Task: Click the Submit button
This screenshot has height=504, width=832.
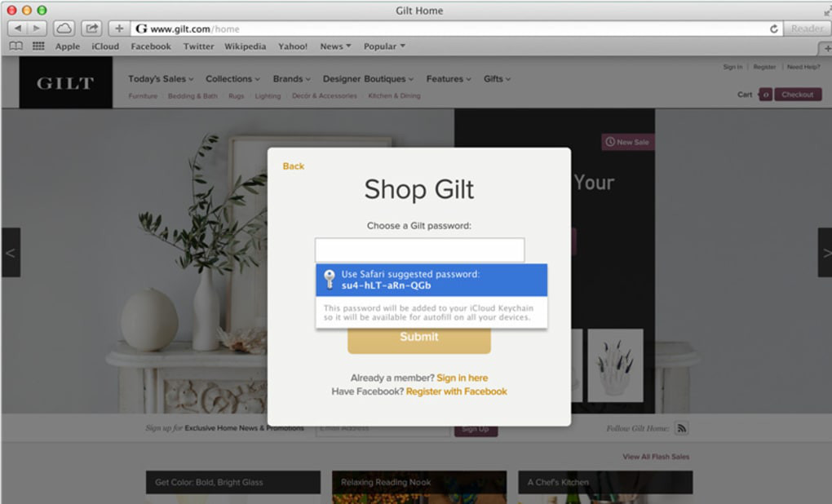Action: pos(419,339)
